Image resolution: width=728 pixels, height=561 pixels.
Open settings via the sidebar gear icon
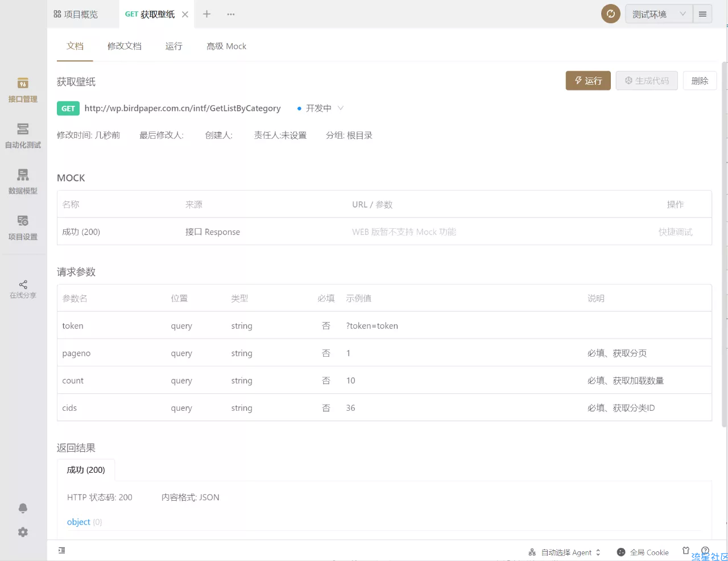click(23, 532)
